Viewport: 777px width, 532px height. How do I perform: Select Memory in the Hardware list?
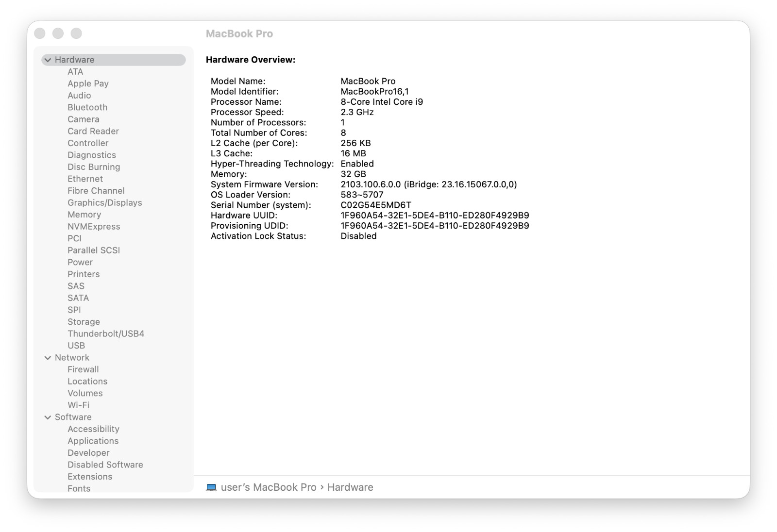84,215
